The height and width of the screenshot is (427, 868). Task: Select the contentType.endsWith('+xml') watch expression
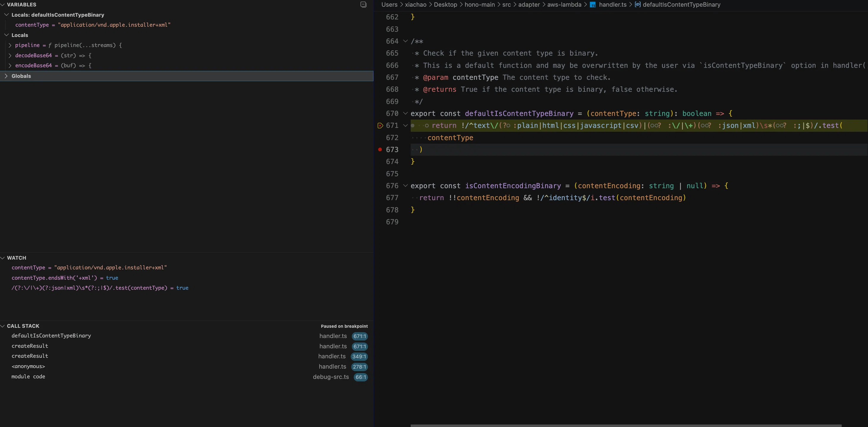pyautogui.click(x=186, y=278)
